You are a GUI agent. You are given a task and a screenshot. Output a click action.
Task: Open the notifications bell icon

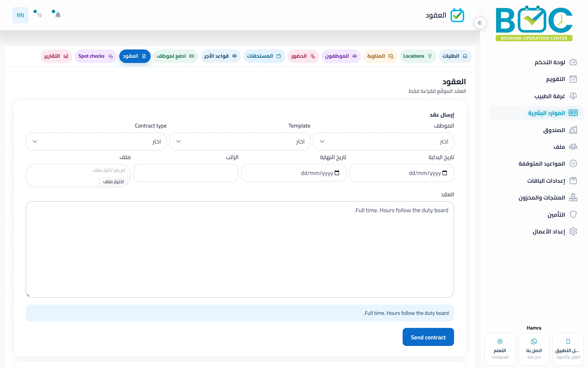pyautogui.click(x=58, y=15)
